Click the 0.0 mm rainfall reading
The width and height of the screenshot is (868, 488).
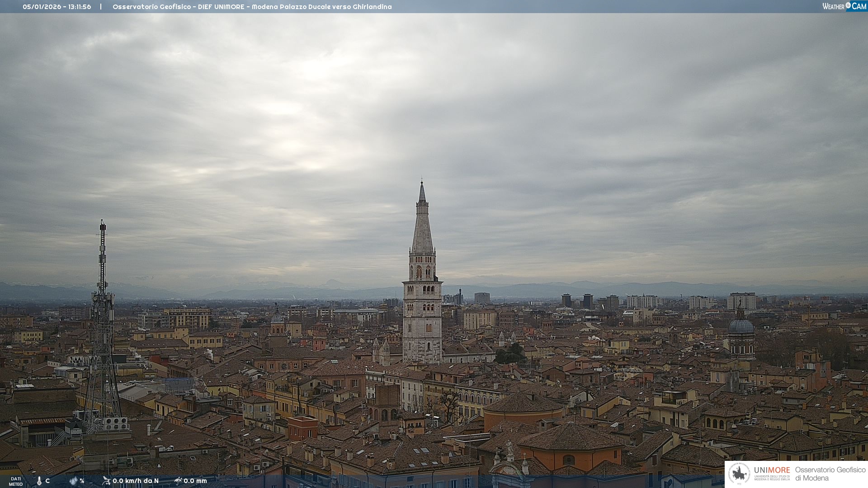[x=195, y=481]
